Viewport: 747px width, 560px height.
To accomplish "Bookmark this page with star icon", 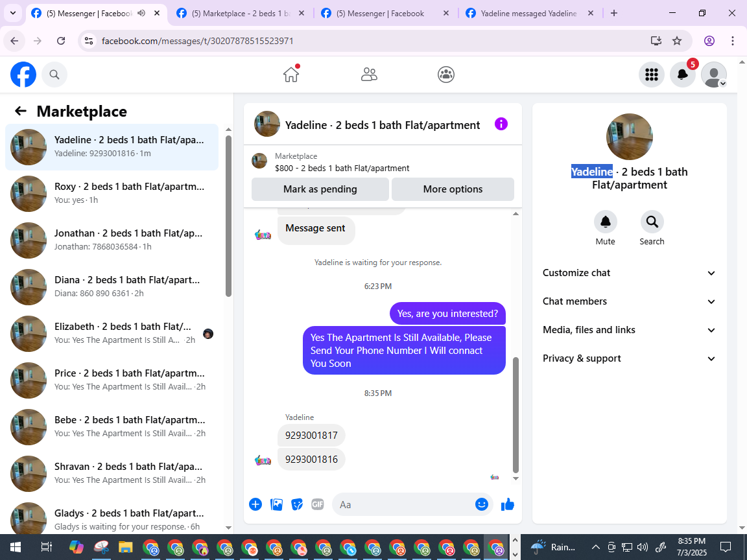I will coord(676,41).
